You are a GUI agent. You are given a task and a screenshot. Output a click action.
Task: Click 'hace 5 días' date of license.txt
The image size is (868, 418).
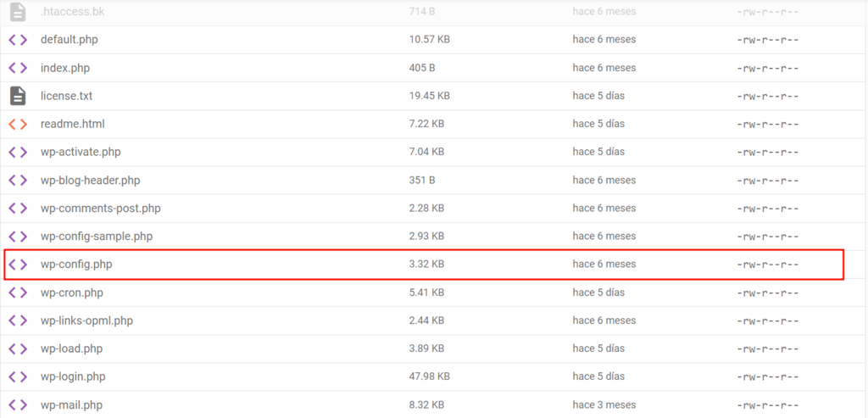pyautogui.click(x=598, y=96)
